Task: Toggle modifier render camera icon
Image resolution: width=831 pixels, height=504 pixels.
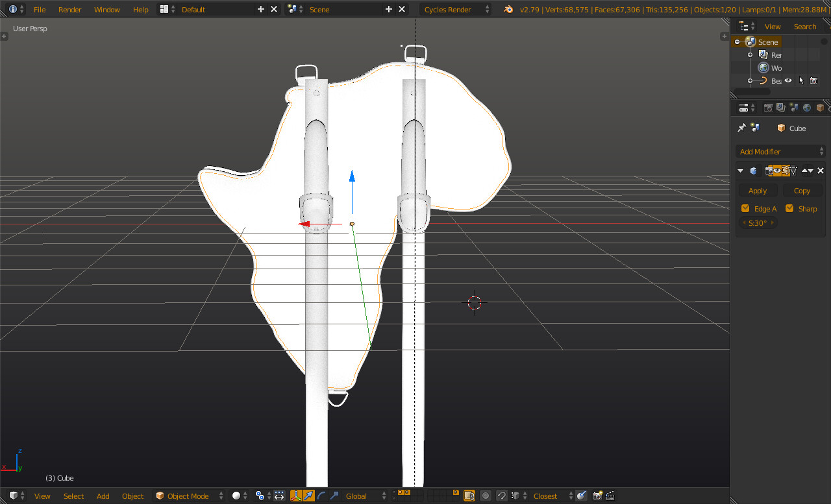Action: [x=769, y=171]
